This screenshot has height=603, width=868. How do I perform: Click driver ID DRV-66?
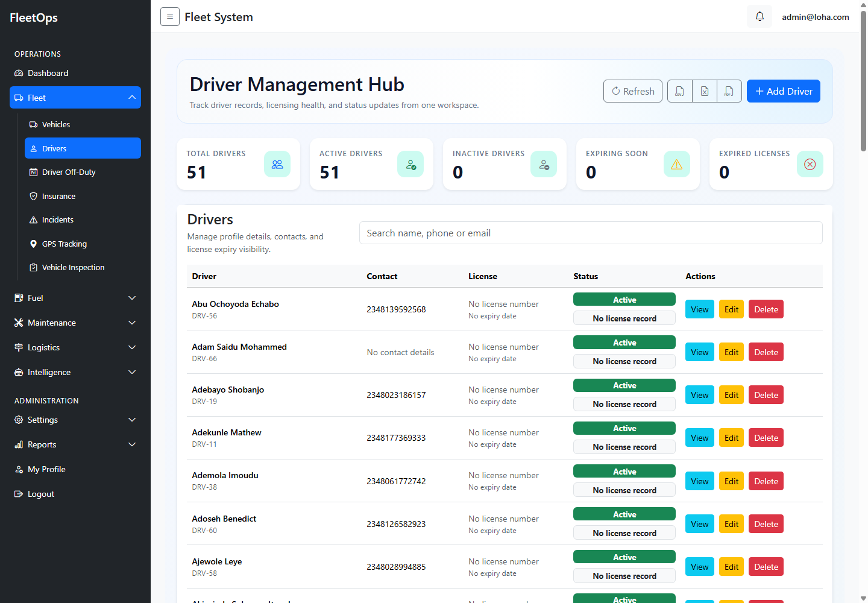pos(204,359)
